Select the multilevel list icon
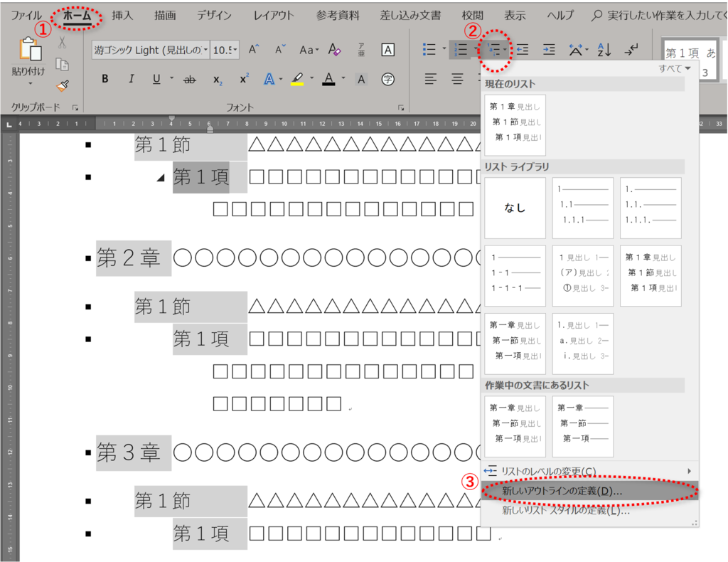The width and height of the screenshot is (728, 562). pos(493,48)
